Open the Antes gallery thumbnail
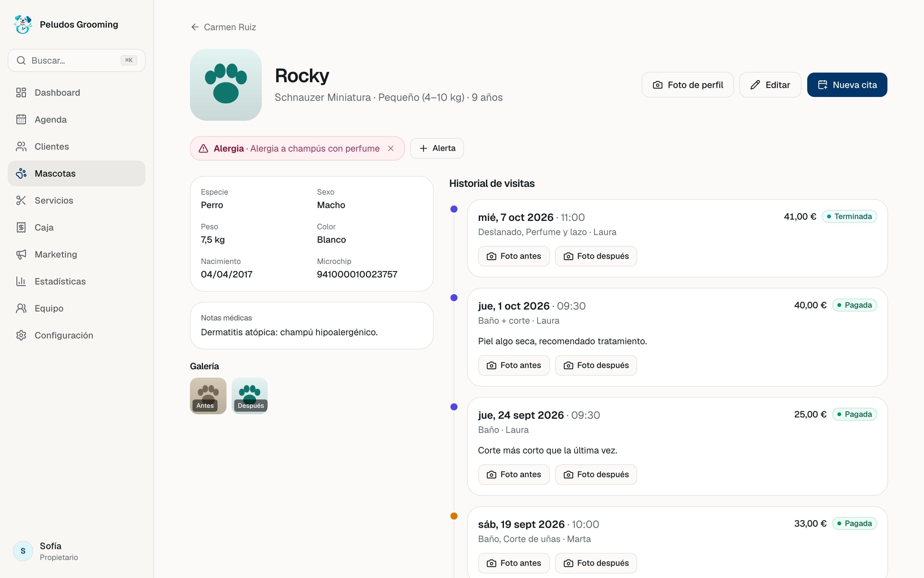 (x=208, y=396)
